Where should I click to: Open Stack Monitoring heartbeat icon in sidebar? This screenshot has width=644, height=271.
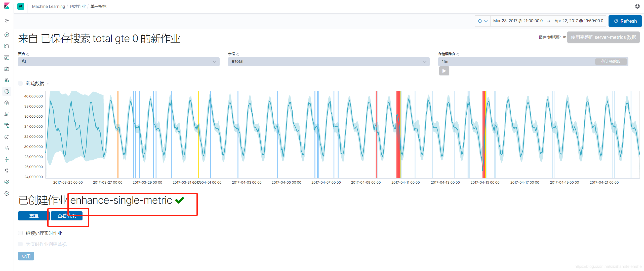7,182
